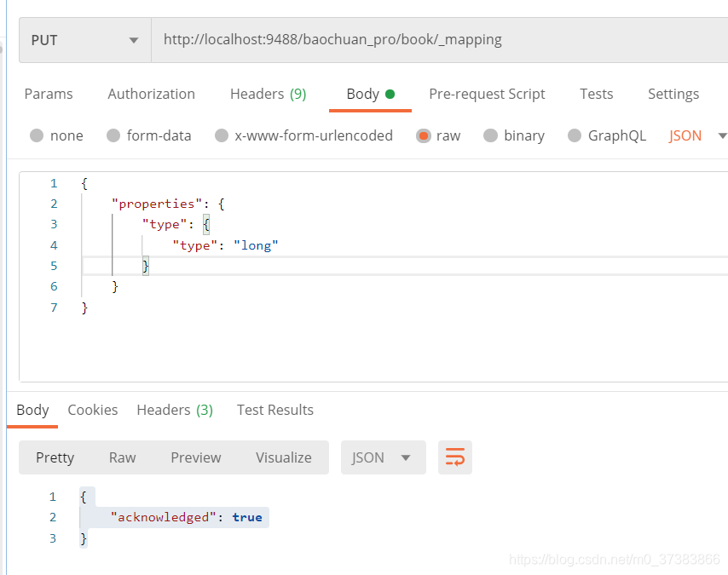View the Test Results tab
728x575 pixels.
point(274,410)
